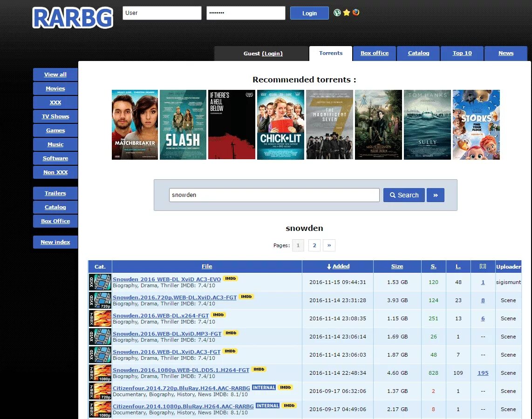Open the Storks movie poster
This screenshot has height=419, width=532.
pyautogui.click(x=476, y=125)
